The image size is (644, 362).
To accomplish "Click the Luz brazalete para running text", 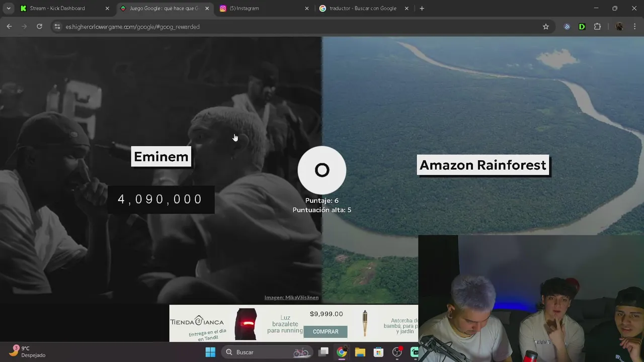I will [x=285, y=324].
